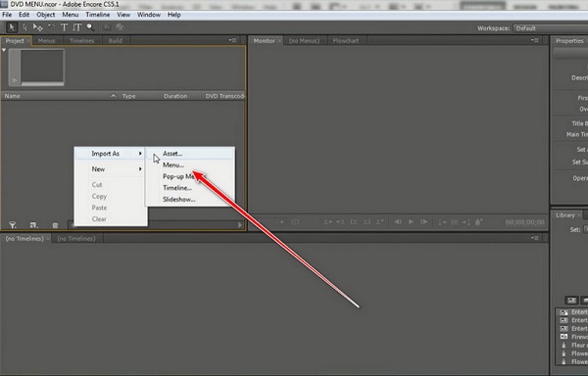Viewport: 588px width, 376px height.
Task: Choose Asset... from Import As submenu
Action: point(190,154)
